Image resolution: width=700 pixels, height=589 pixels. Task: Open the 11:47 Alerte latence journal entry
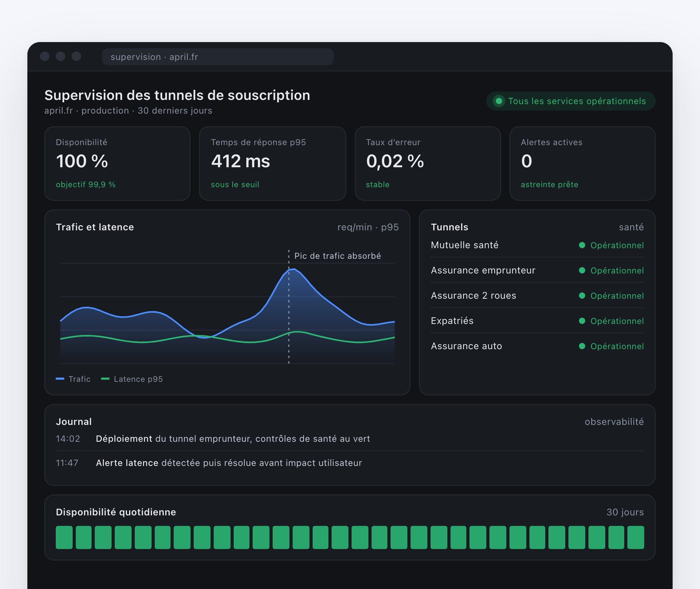click(350, 463)
